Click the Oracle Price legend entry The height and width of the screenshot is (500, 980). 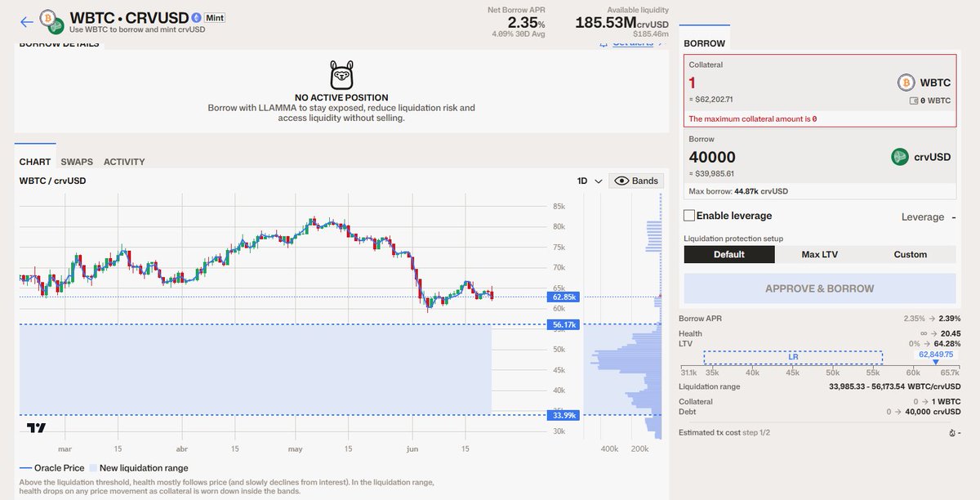52,468
